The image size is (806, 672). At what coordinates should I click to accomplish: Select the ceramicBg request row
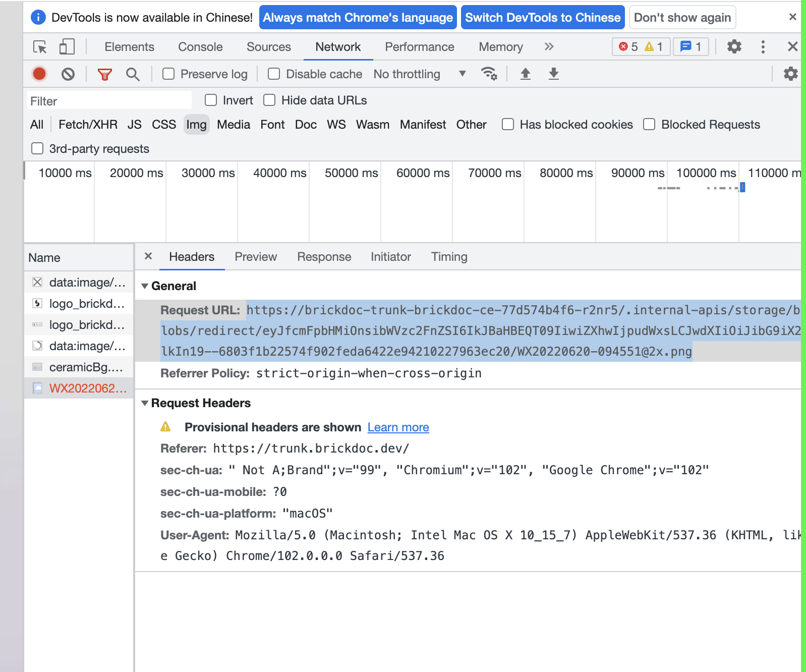[79, 367]
